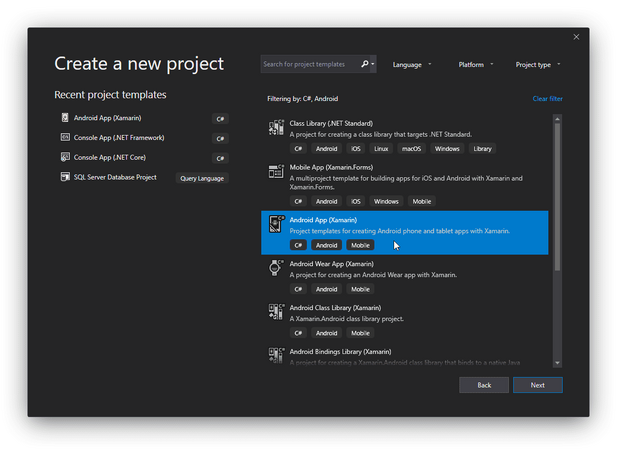Click the Mobile tag under Android Class Library
Viewport: 617px width, 450px height.
pos(360,333)
